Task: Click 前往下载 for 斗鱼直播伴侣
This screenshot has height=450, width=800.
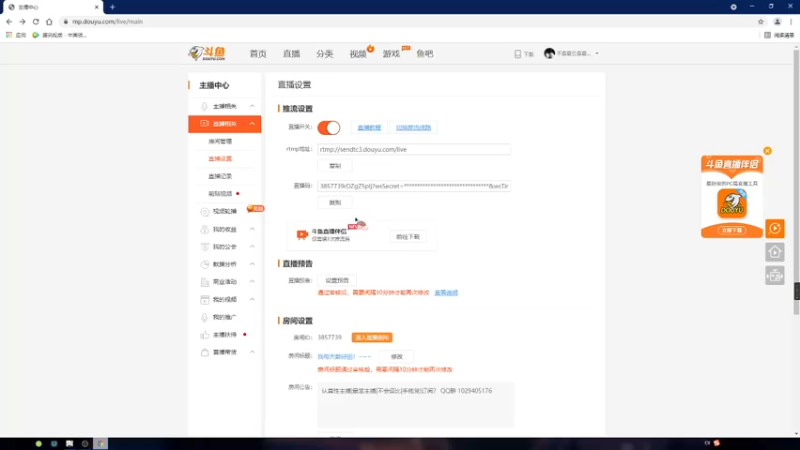Action: click(408, 237)
